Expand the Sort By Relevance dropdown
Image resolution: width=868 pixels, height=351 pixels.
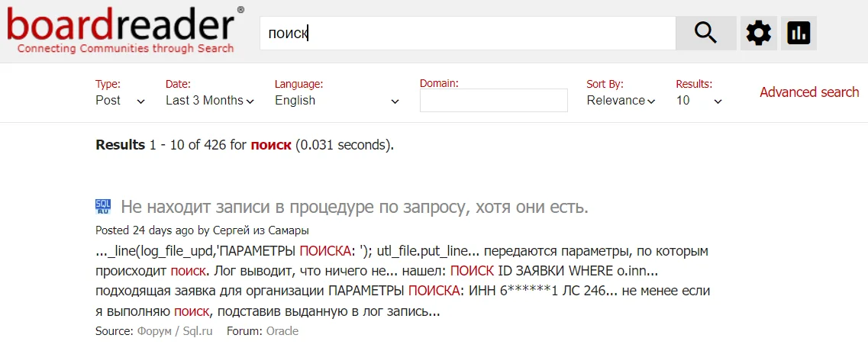pos(621,101)
